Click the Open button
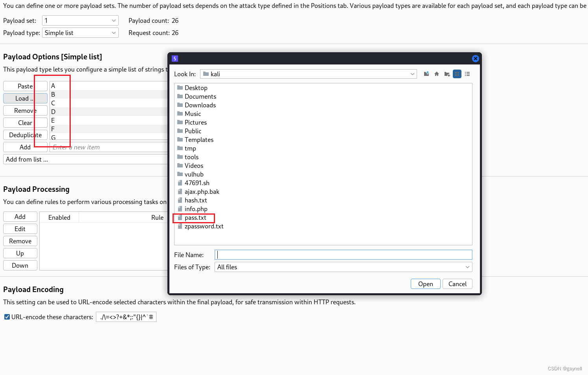This screenshot has height=375, width=588. click(x=426, y=284)
